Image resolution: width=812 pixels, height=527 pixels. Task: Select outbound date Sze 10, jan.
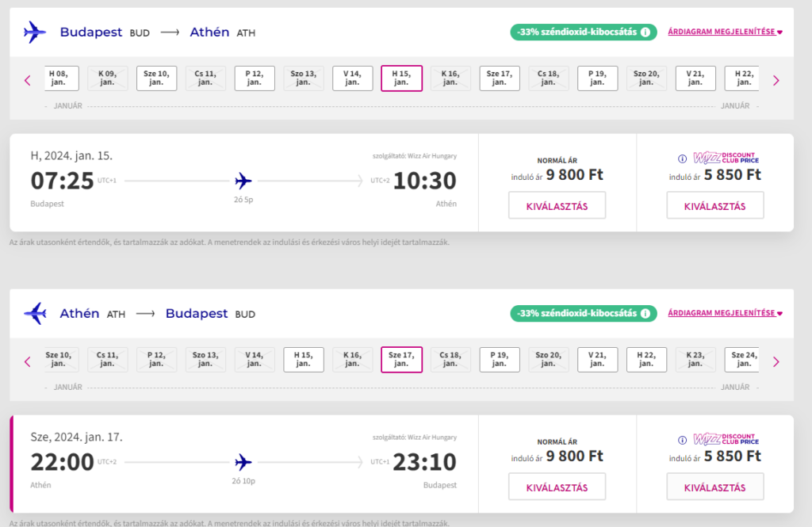pos(156,78)
